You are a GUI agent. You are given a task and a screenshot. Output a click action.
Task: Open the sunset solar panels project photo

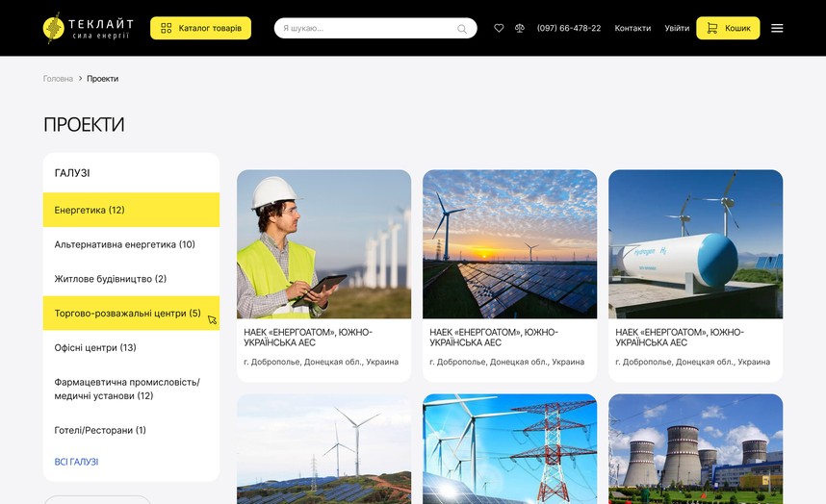510,244
